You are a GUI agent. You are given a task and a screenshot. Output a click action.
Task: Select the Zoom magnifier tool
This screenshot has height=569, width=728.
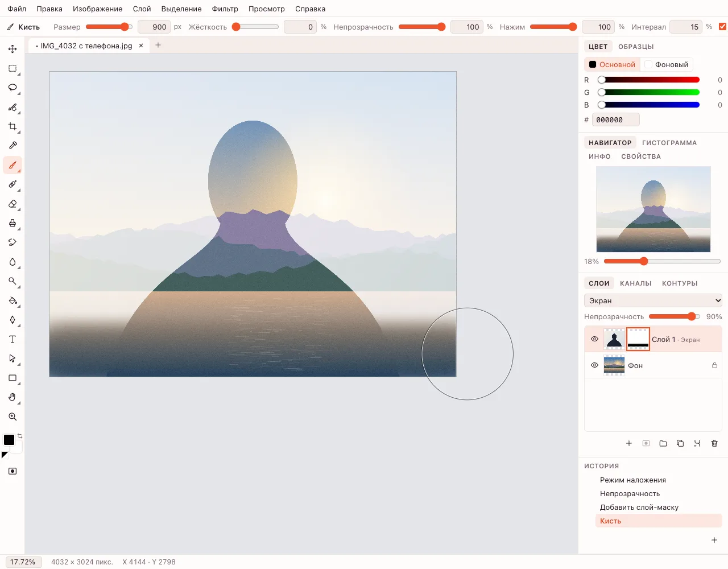13,417
